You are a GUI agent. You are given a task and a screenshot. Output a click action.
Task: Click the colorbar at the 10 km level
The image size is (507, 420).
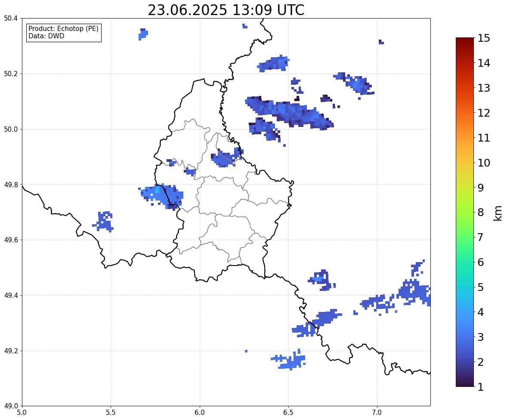tap(465, 163)
